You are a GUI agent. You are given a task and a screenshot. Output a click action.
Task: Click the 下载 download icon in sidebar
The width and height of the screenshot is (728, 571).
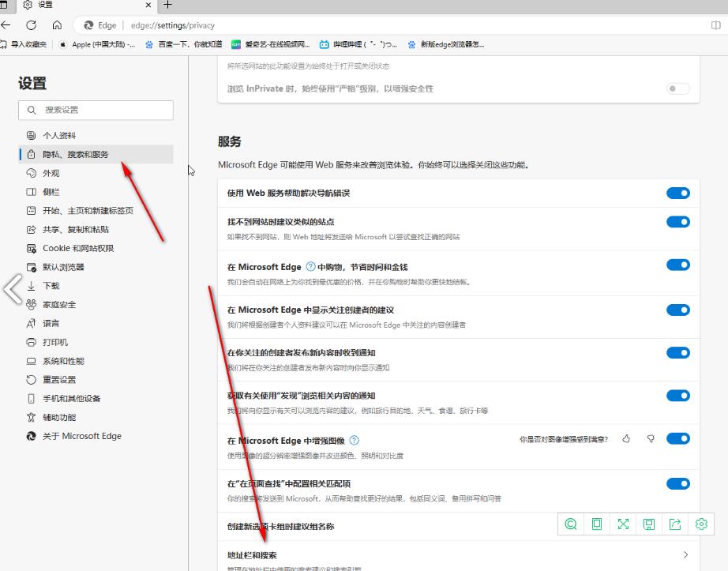click(31, 286)
